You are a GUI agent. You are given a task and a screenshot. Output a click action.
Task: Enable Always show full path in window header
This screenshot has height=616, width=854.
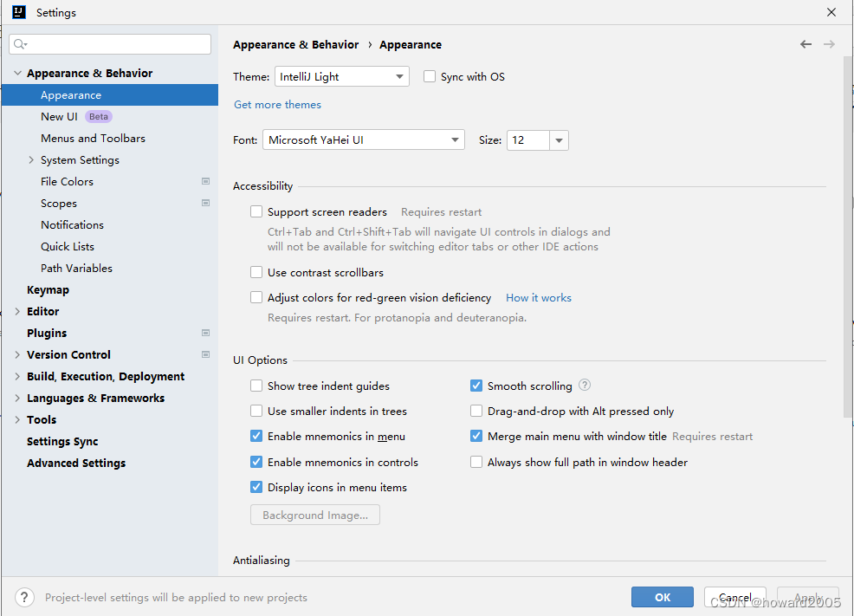point(476,462)
